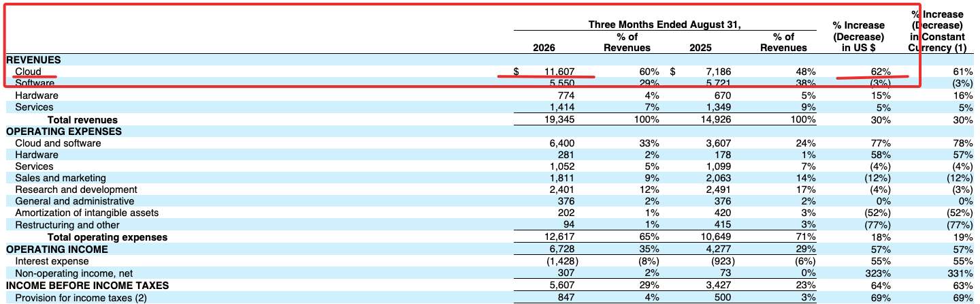This screenshot has width=980, height=304.
Task: Select the Cloud and software expense 6,400
Action: point(562,143)
